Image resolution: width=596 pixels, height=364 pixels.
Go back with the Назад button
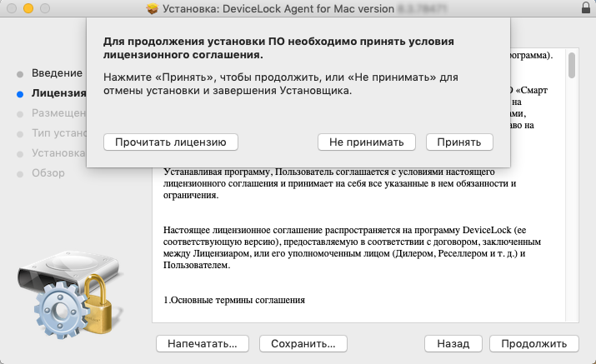pyautogui.click(x=453, y=343)
